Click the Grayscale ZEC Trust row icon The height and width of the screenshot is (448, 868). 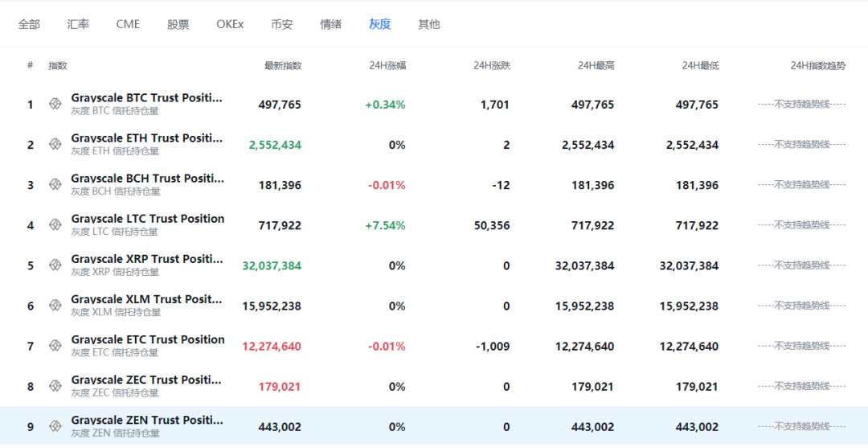click(55, 386)
